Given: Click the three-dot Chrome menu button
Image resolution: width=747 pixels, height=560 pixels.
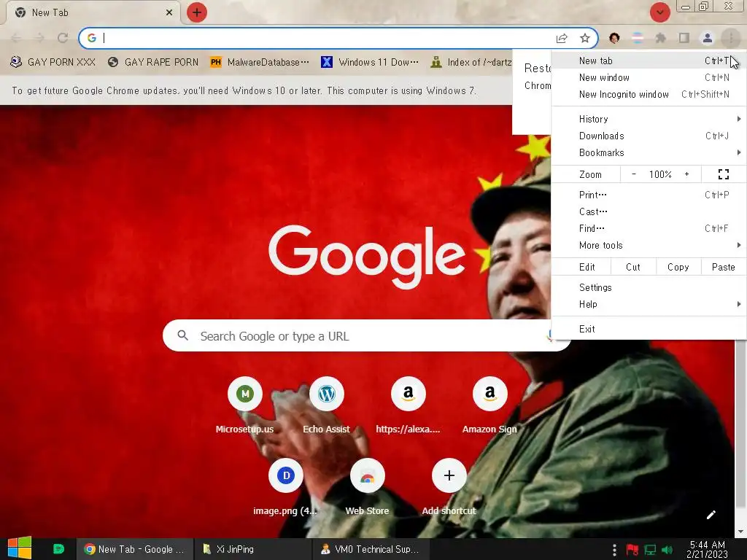Looking at the screenshot, I should pos(731,38).
